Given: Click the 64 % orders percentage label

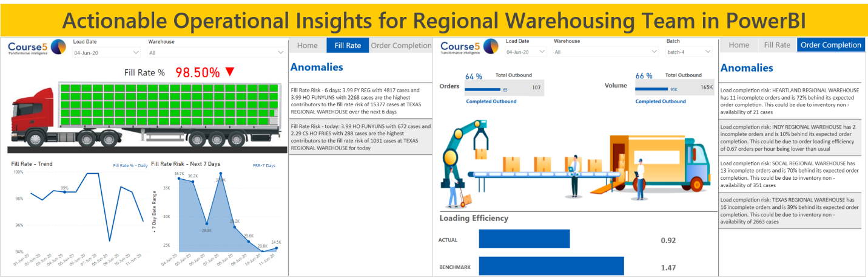Looking at the screenshot, I should click(x=474, y=76).
